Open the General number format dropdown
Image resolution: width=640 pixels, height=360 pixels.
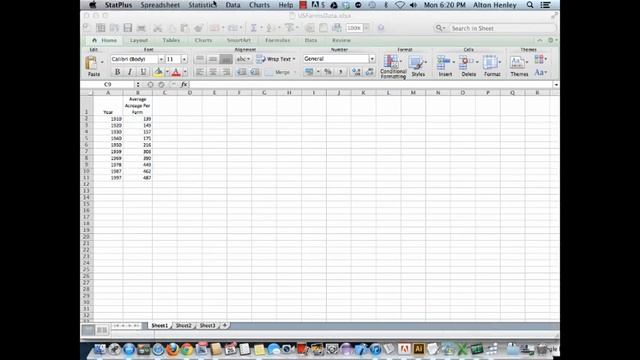pos(372,59)
